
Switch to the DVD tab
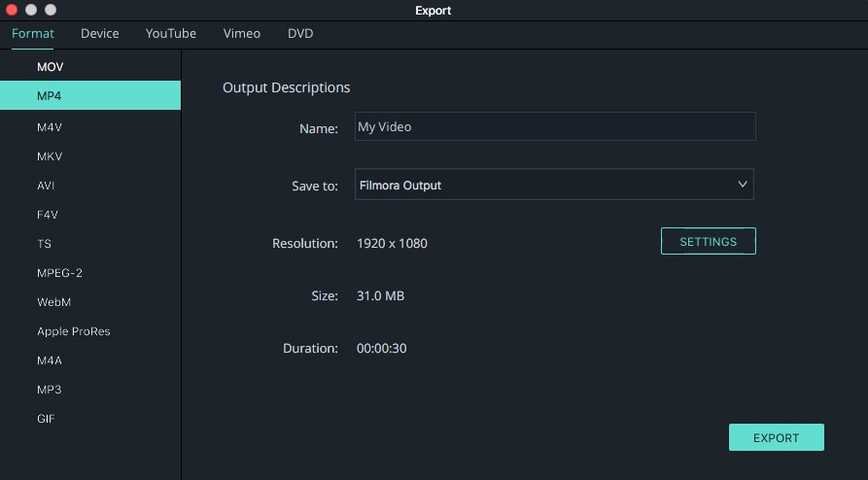[x=300, y=33]
